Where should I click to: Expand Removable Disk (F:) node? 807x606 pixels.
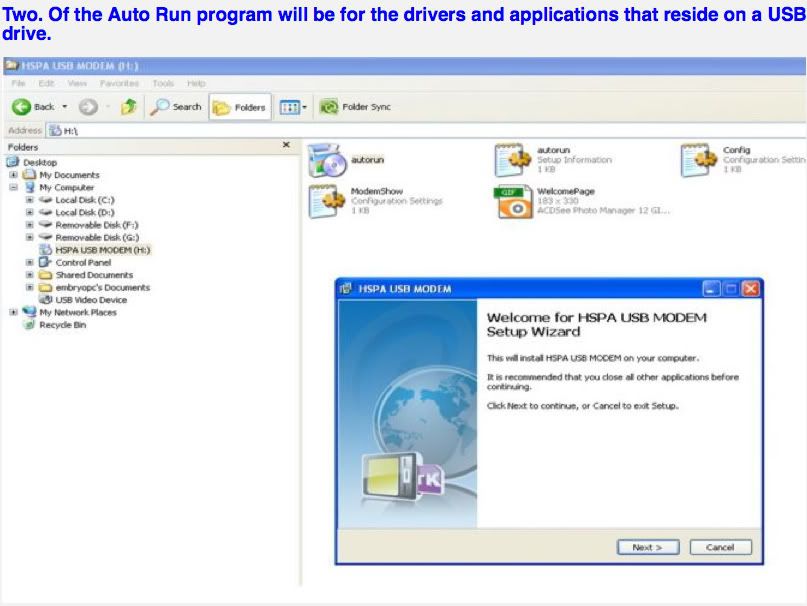tap(29, 224)
